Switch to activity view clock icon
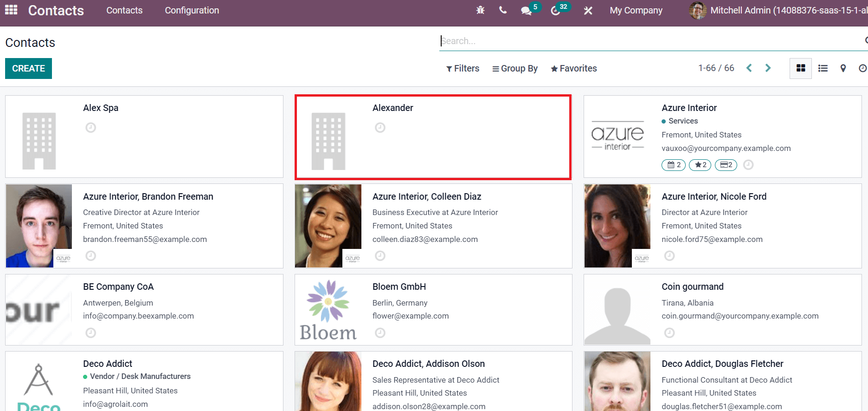Screen dimensions: 868x411 (x=862, y=68)
